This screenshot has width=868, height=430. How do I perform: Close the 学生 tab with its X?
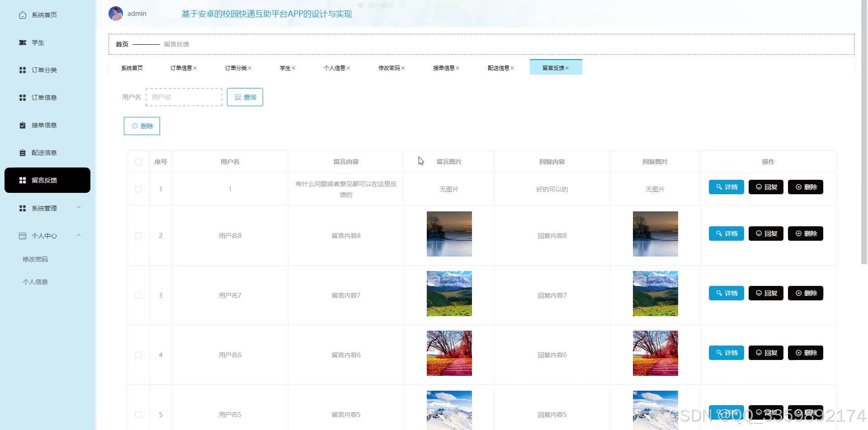[x=293, y=68]
